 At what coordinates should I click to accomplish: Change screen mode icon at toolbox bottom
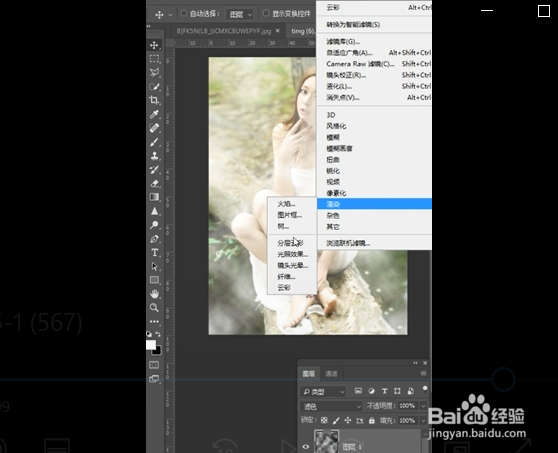[x=154, y=379]
